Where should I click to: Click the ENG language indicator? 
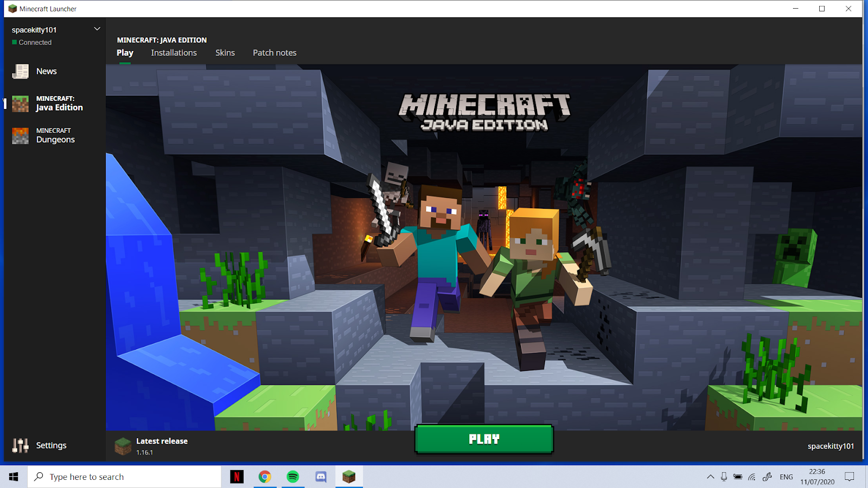point(786,477)
